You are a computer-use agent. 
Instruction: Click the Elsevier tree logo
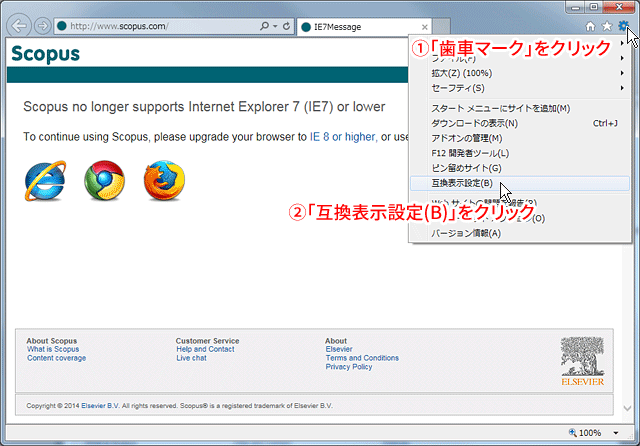pyautogui.click(x=582, y=361)
